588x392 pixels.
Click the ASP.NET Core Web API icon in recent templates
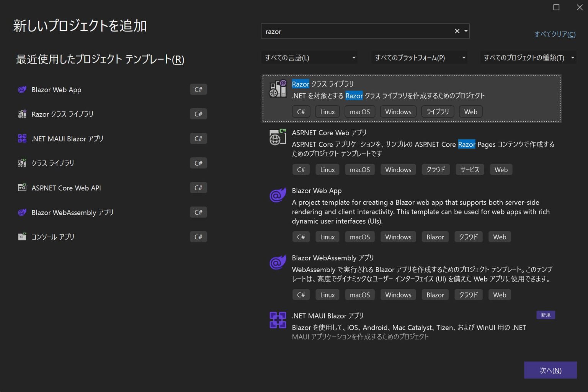pyautogui.click(x=22, y=188)
